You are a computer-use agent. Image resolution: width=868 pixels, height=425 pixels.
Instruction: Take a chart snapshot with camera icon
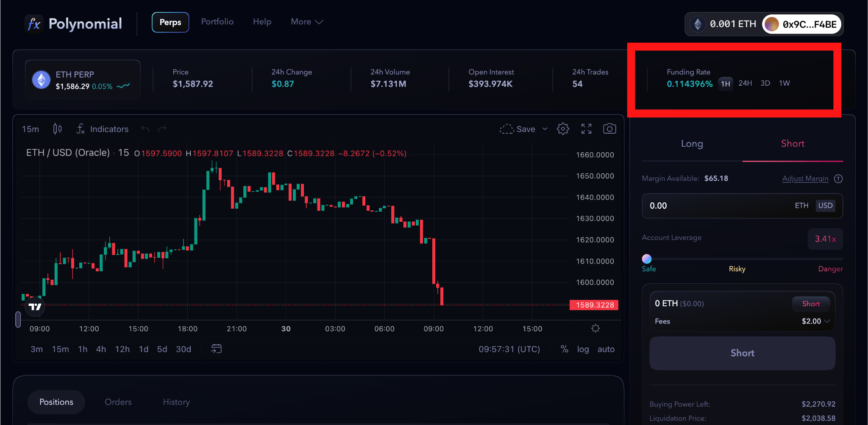[x=609, y=129]
